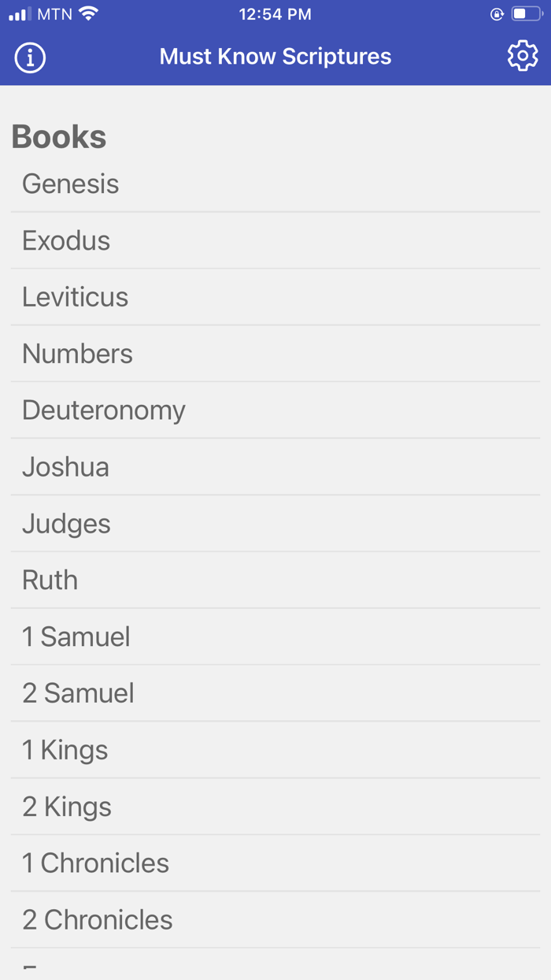Tap the Books heading

[x=58, y=135]
